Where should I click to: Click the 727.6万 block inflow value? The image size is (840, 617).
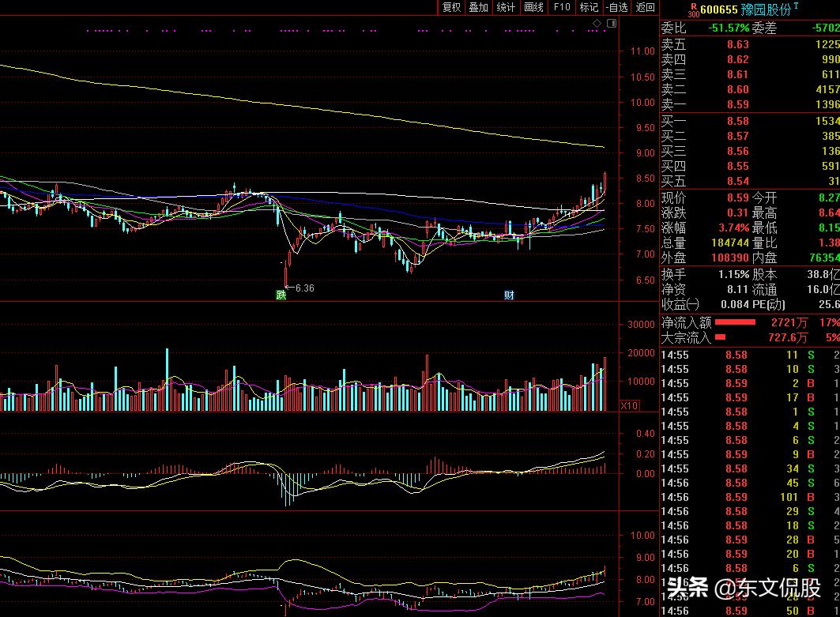787,337
